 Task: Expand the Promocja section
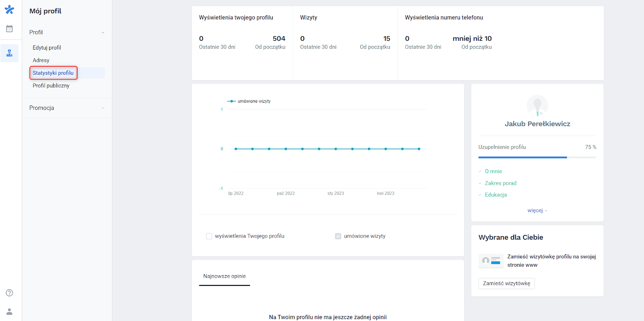pyautogui.click(x=66, y=108)
